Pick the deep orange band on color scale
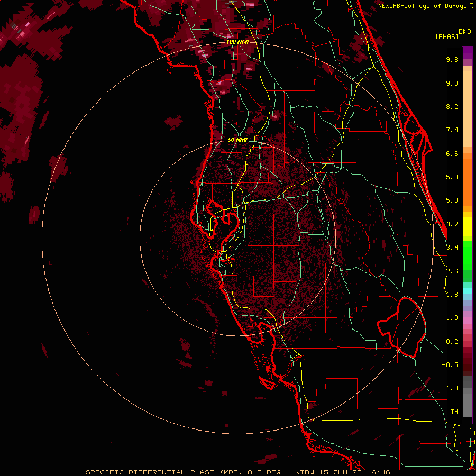476x476 pixels. (467, 182)
